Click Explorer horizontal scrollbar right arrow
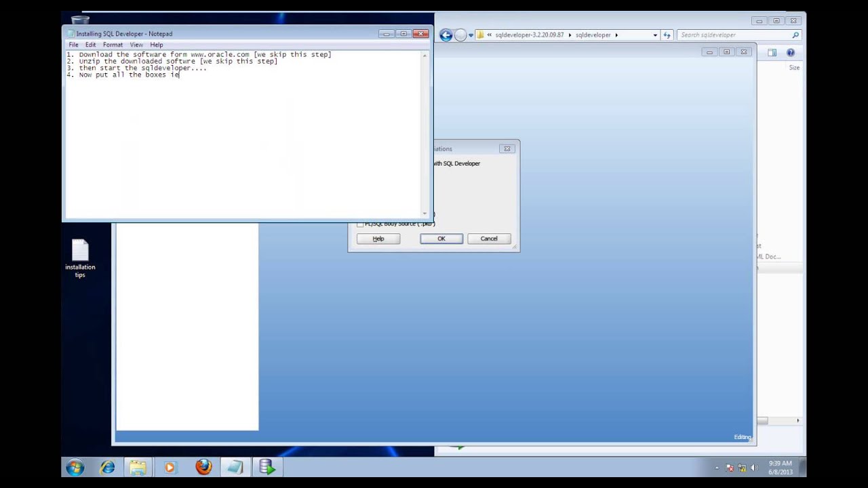Image resolution: width=868 pixels, height=488 pixels. click(x=797, y=421)
